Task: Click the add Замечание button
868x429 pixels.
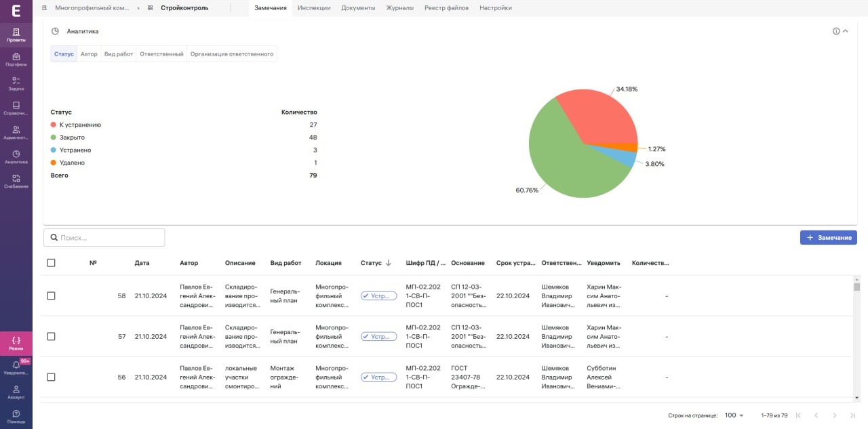Action: (828, 238)
